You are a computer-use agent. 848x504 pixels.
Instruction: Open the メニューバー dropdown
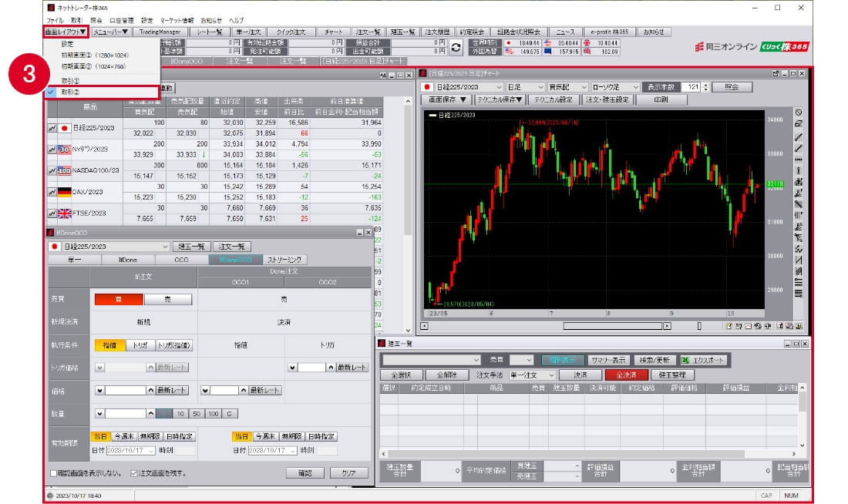(x=111, y=32)
